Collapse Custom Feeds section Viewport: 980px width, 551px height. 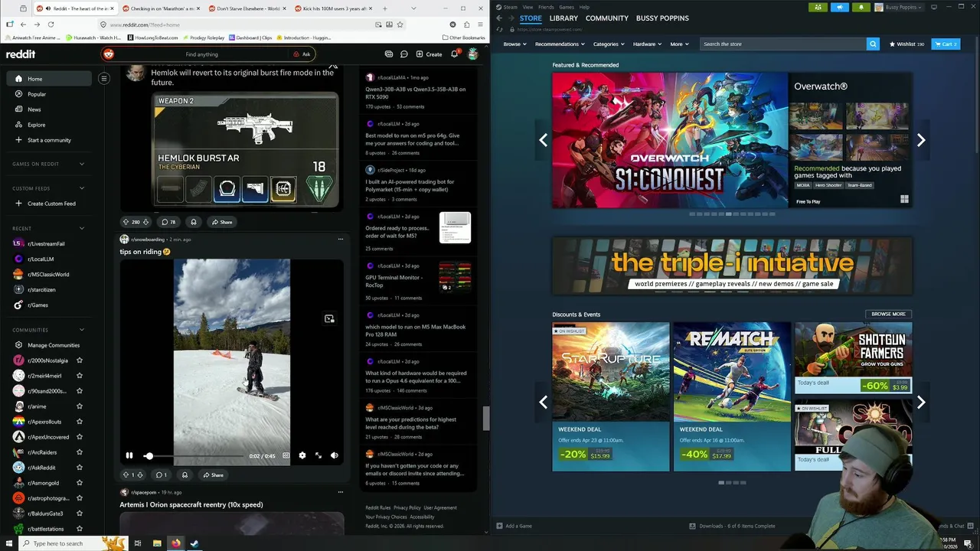[82, 188]
